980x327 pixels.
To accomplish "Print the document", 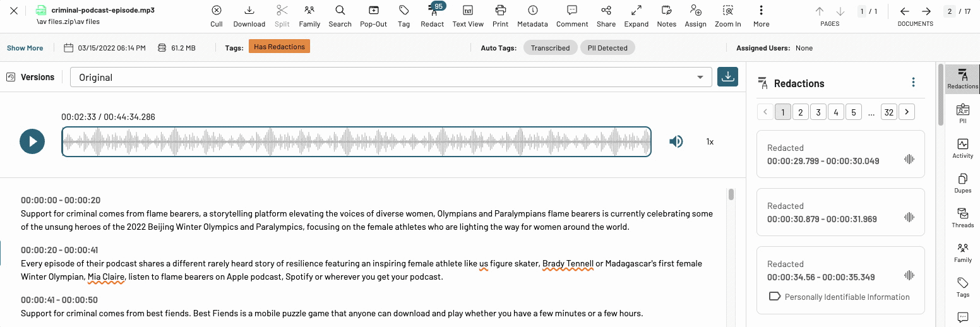I will 501,16.
